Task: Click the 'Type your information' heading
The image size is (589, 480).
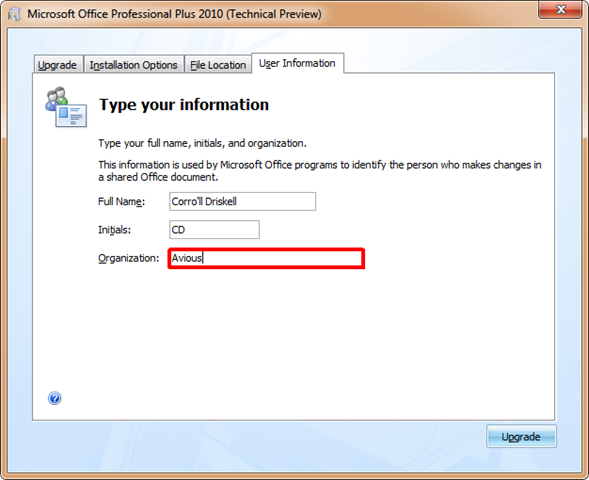Action: point(184,105)
